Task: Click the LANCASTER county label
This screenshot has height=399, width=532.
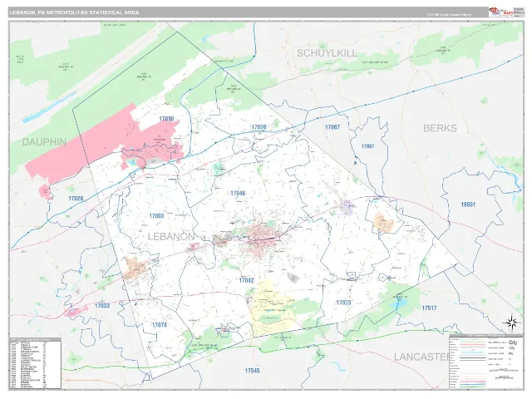Action: coord(421,357)
